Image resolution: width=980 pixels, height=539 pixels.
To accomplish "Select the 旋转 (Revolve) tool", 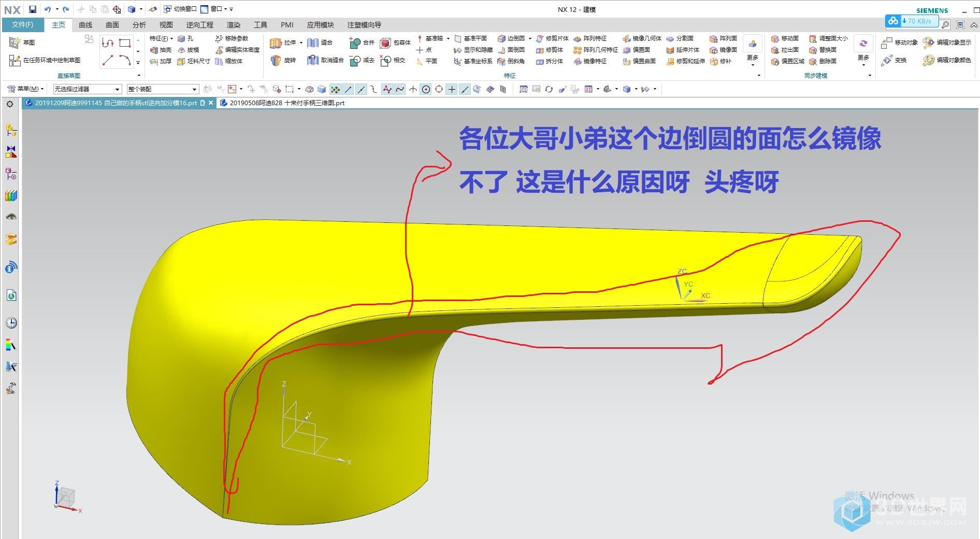I will point(283,61).
